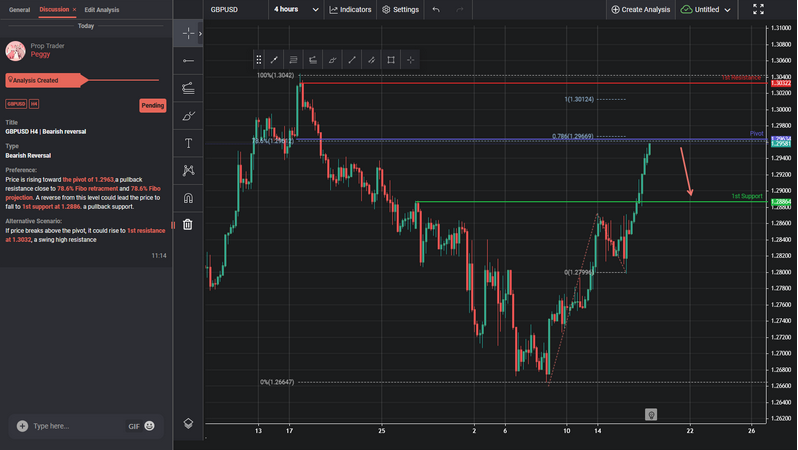Click the Pending status button

[153, 105]
